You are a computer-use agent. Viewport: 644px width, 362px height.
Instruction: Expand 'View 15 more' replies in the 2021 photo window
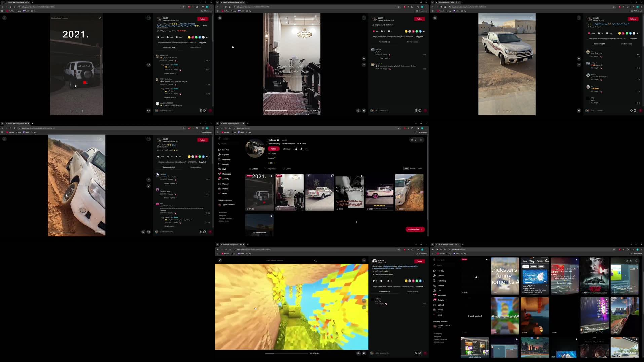pos(170,97)
